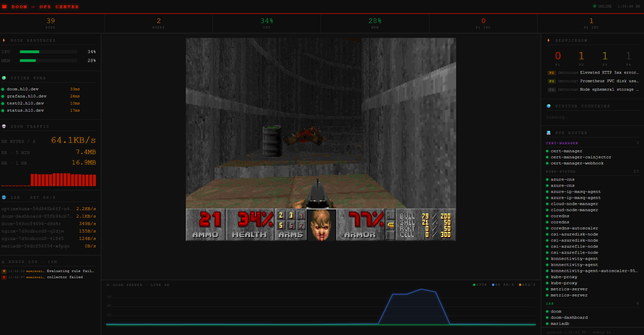Click the Doom game viewport
Image resolution: width=644 pixels, height=335 pixels.
click(321, 139)
